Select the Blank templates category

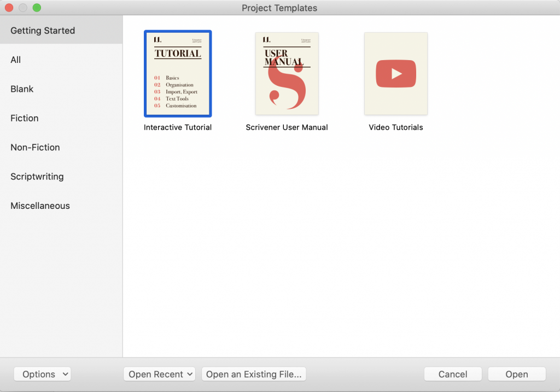pos(22,89)
